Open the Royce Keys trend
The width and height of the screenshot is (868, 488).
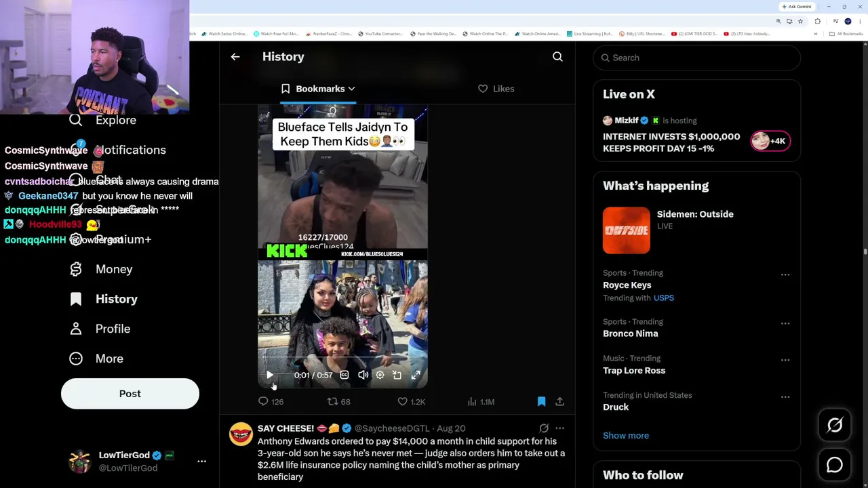coord(627,285)
